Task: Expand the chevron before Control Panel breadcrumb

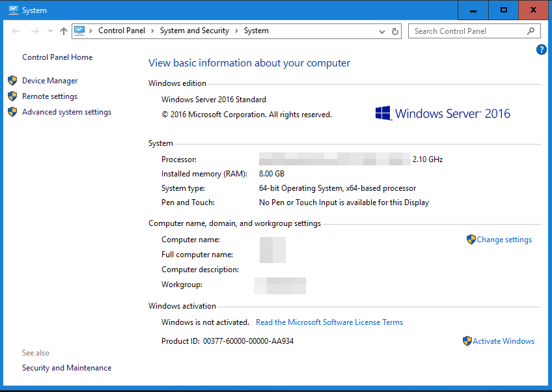Action: click(91, 31)
